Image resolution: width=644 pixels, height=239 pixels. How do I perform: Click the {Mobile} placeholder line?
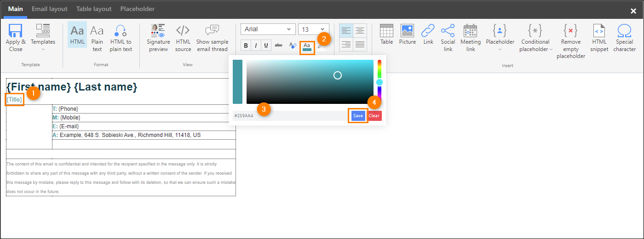pyautogui.click(x=70, y=118)
